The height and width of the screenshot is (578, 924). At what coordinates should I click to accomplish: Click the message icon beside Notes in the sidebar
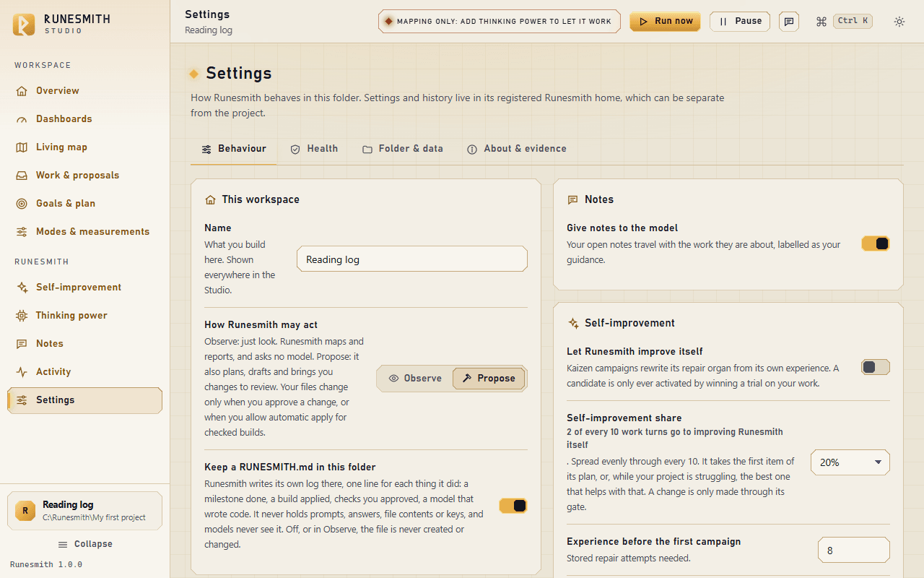click(22, 344)
